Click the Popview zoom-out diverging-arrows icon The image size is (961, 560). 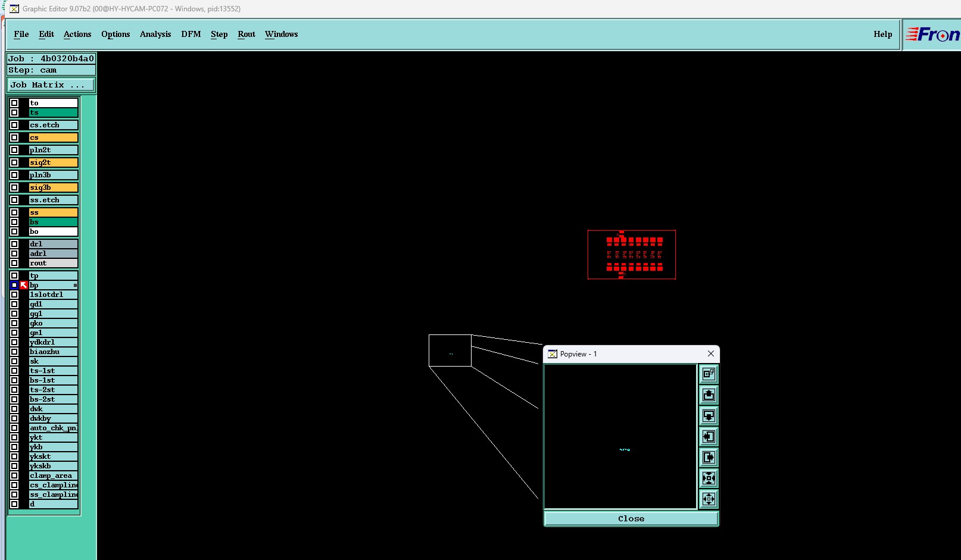709,499
